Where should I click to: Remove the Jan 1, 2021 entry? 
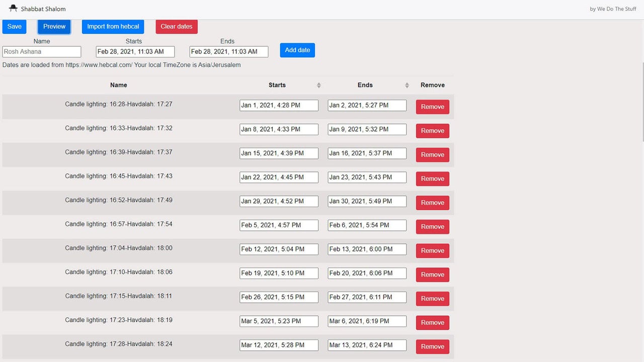[433, 107]
